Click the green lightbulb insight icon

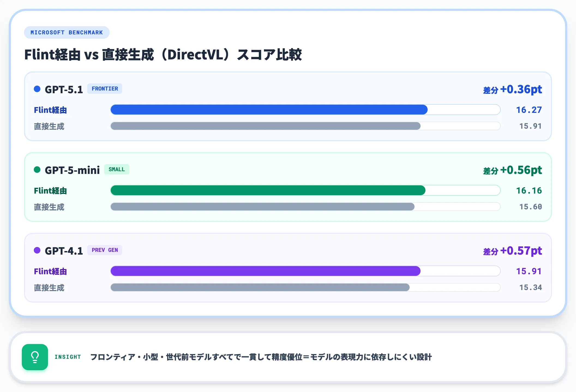[x=35, y=357]
